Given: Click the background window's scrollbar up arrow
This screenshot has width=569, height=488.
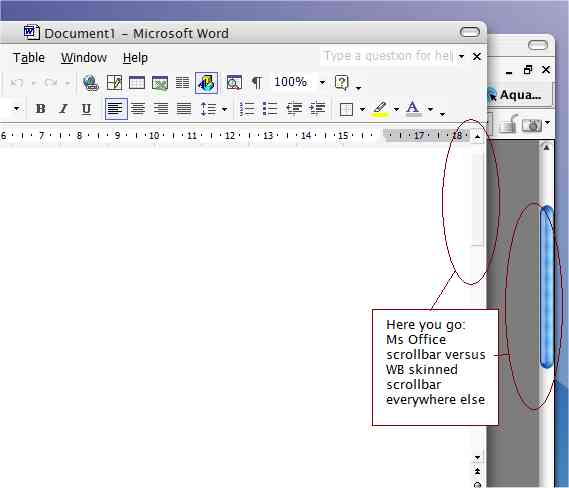Looking at the screenshot, I should 547,147.
